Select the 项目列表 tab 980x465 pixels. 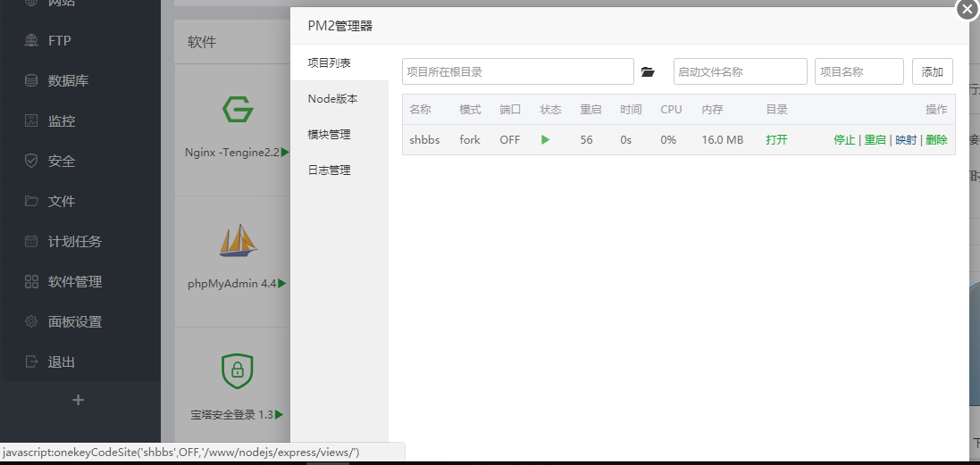[x=329, y=63]
